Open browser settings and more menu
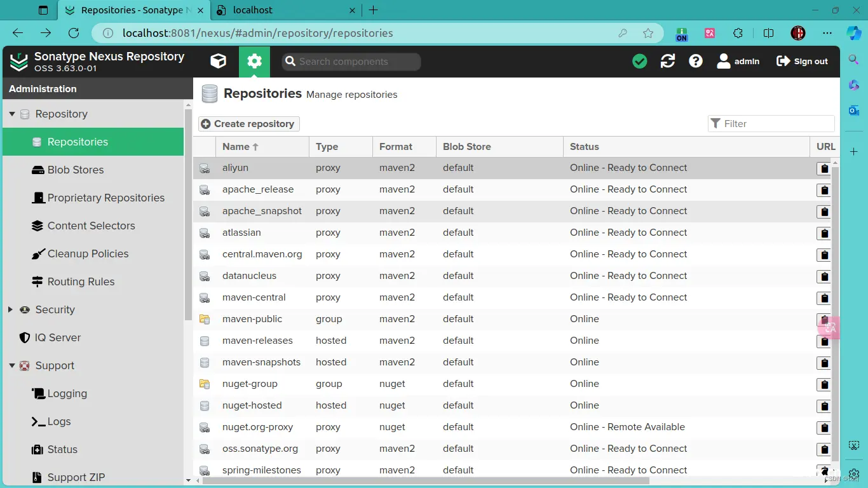Image resolution: width=868 pixels, height=488 pixels. pyautogui.click(x=827, y=33)
